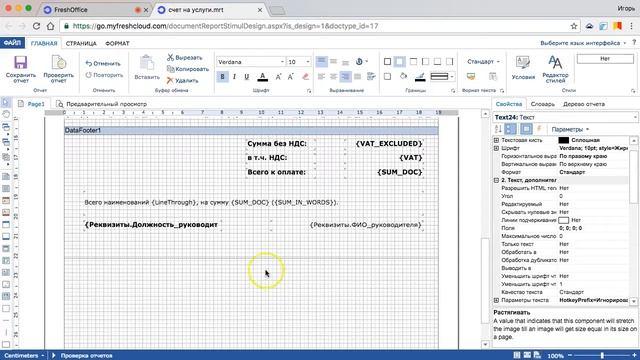This screenshot has height=360, width=640.
Task: Switch to ФОРМАТ ribbon tab
Action: pos(117,43)
